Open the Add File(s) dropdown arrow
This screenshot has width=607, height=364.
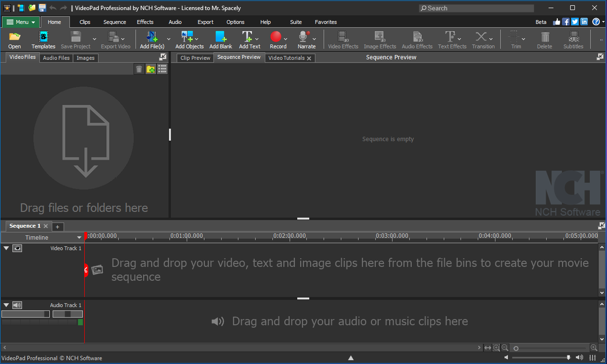[x=169, y=39]
